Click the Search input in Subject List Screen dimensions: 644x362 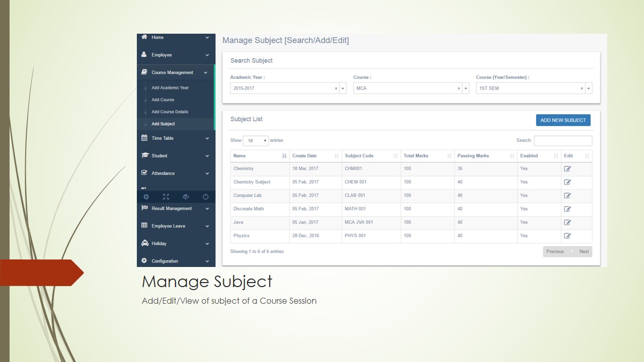[562, 141]
